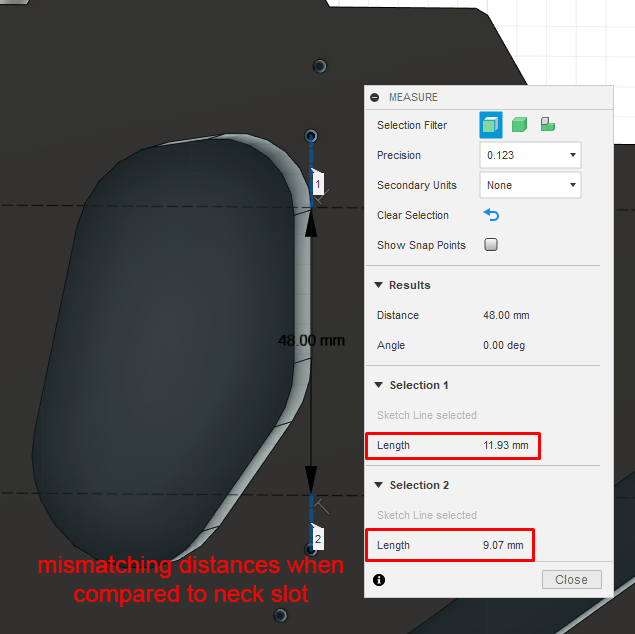Click the screw hole at top of plate
The height and width of the screenshot is (634, 635).
(x=320, y=66)
